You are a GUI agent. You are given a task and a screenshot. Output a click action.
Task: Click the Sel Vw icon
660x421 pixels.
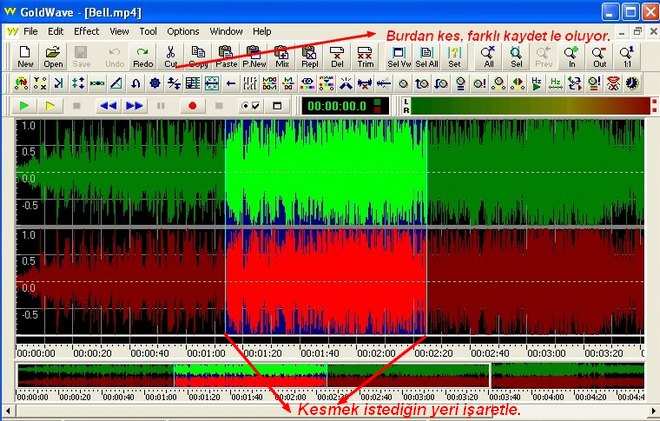click(399, 57)
